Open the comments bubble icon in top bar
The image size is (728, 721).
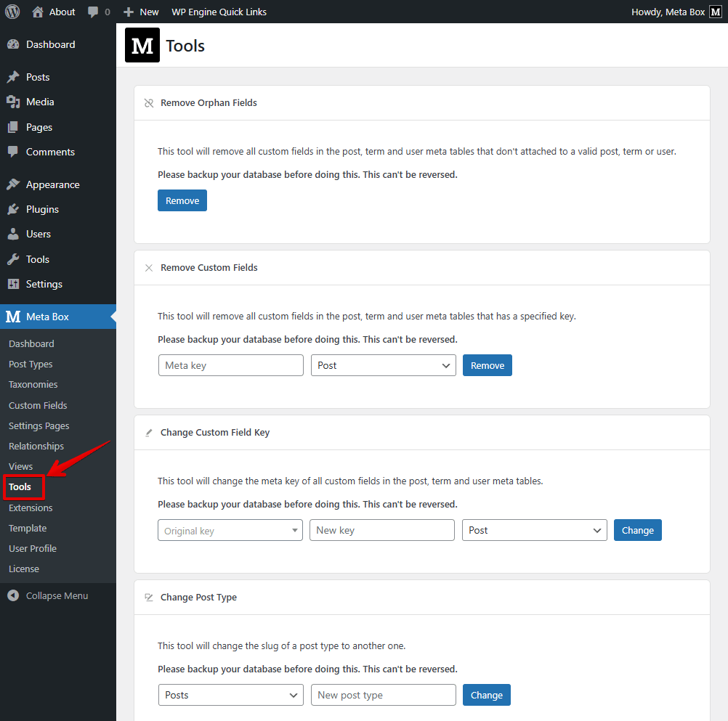[94, 11]
